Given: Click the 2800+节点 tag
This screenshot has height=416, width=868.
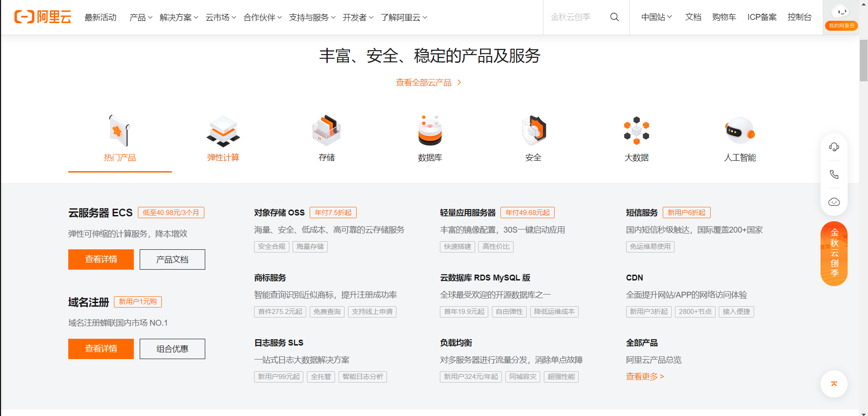Looking at the screenshot, I should 695,312.
